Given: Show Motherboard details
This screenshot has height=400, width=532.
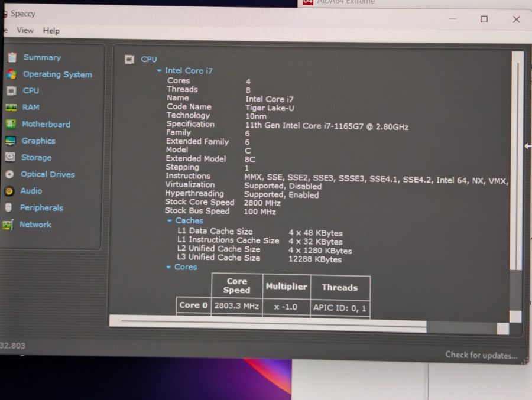Looking at the screenshot, I should pos(46,124).
